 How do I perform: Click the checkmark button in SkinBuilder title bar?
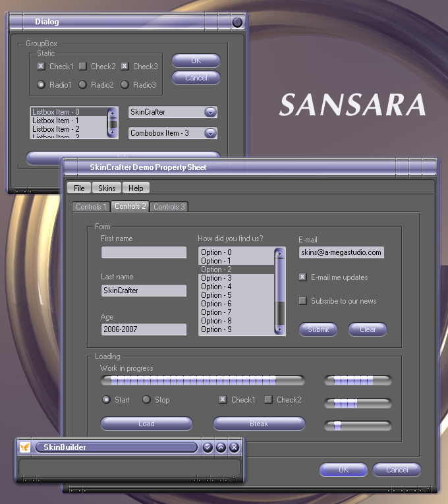coord(208,447)
